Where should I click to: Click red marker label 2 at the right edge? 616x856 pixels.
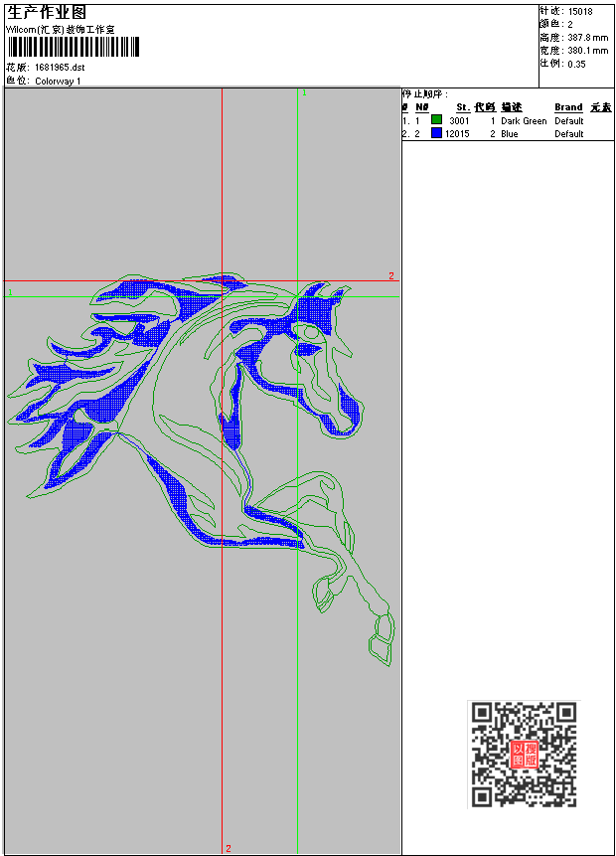[391, 275]
